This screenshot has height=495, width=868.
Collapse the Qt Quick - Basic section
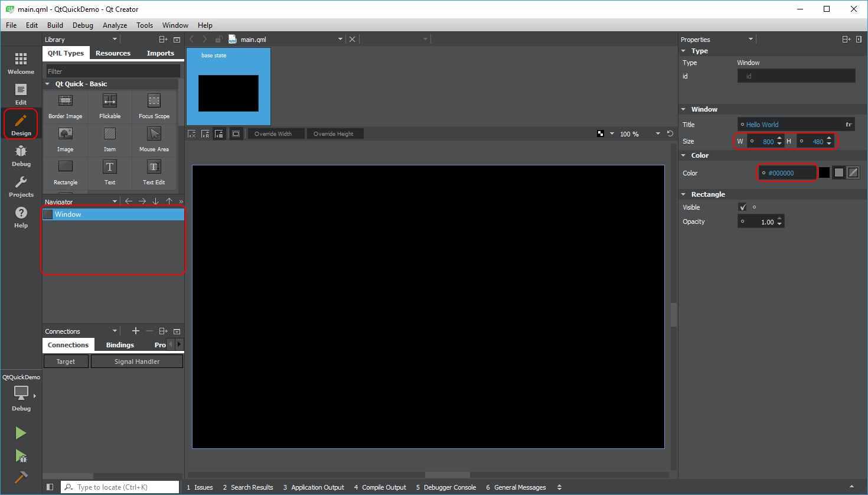(48, 84)
